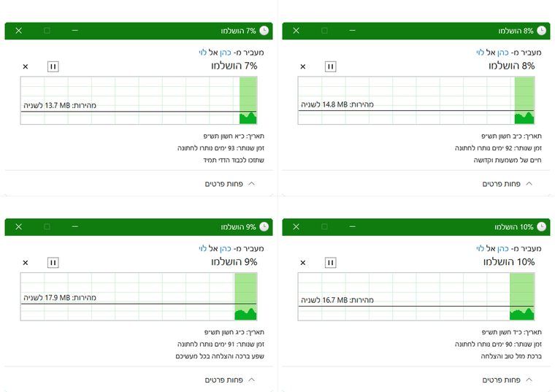The height and width of the screenshot is (392, 555).
Task: Open destination link לוי in 10% dialog
Action: (481, 248)
